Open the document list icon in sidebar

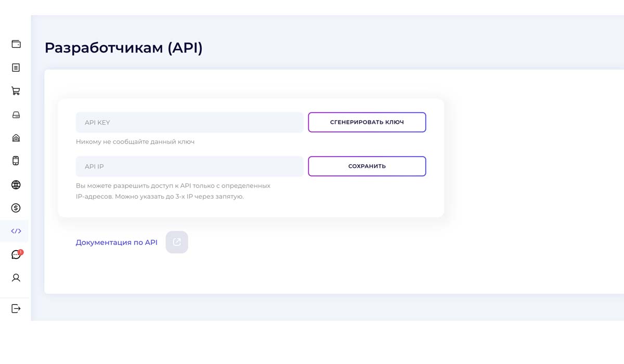tap(16, 68)
